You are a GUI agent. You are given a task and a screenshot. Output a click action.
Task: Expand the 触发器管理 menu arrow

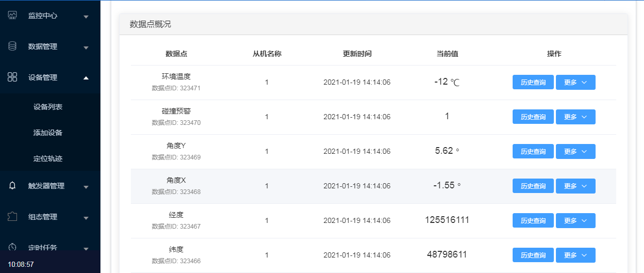(86, 187)
